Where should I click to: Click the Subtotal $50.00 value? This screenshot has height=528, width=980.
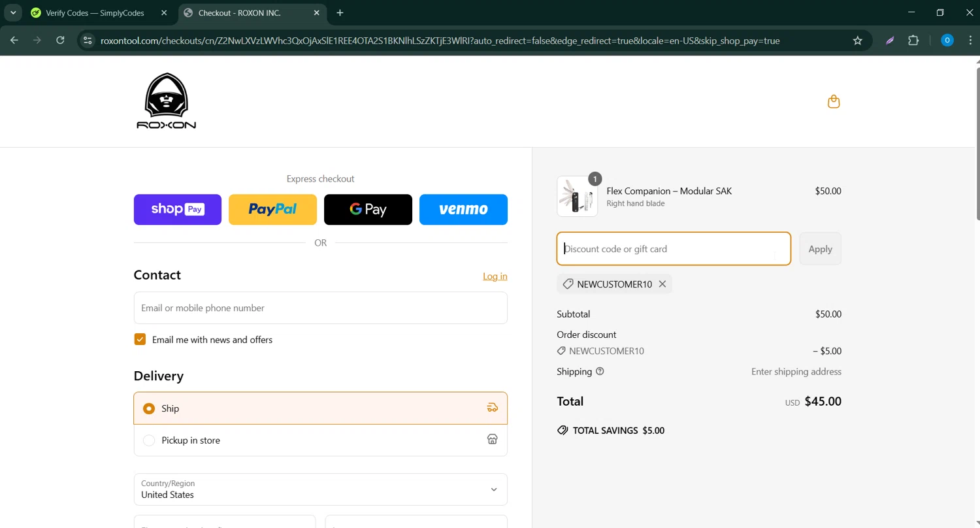click(x=828, y=314)
